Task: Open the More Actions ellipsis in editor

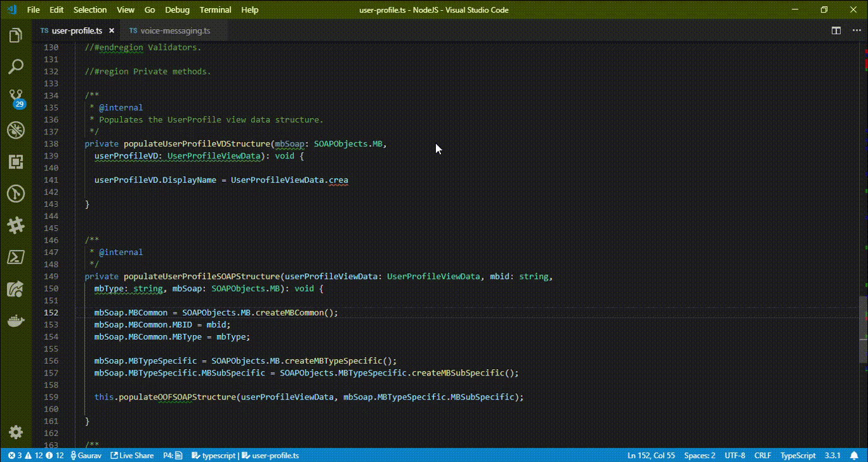Action: [x=857, y=30]
